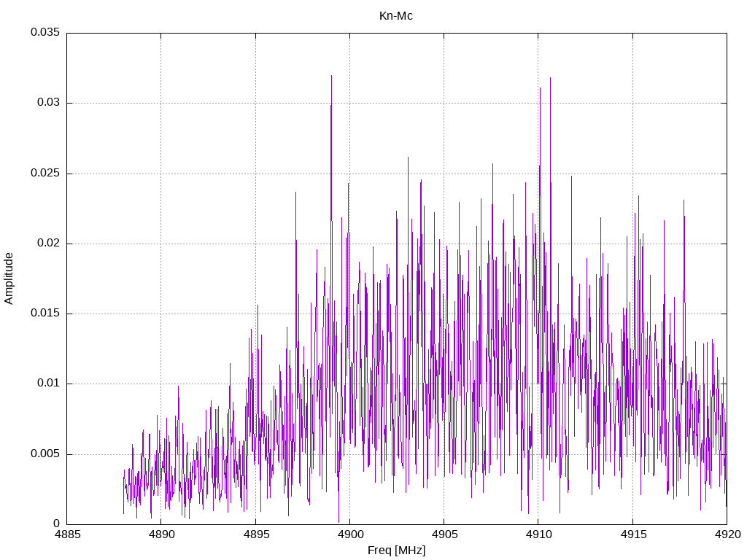Click the 0.02 y-axis tick label

click(49, 243)
